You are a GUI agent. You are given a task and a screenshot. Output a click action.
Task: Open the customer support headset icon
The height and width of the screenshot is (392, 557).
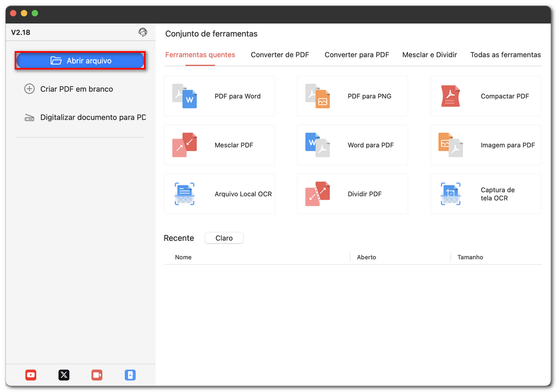click(143, 32)
